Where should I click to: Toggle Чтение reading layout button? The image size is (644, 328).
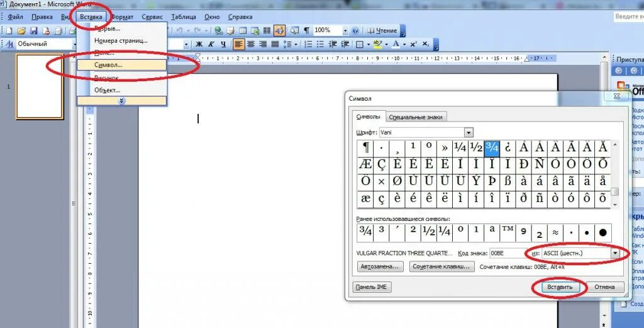(382, 30)
